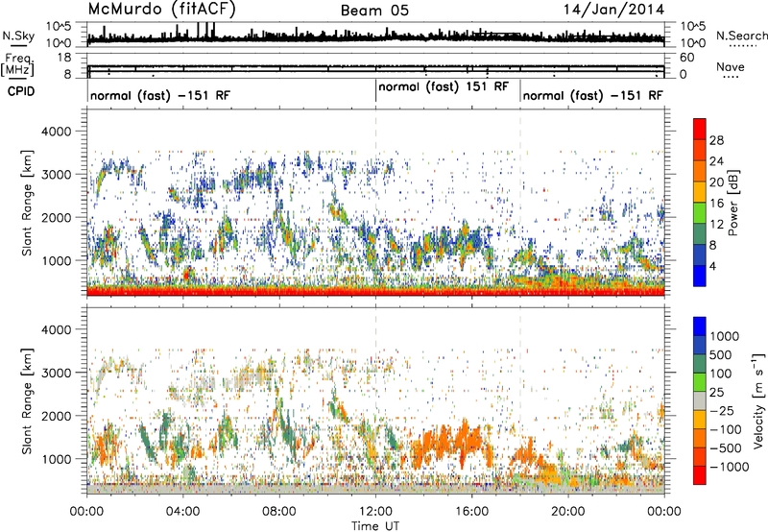Click the 'Freq. [MHz]' label
The height and width of the screenshot is (532, 768).
click(x=17, y=65)
